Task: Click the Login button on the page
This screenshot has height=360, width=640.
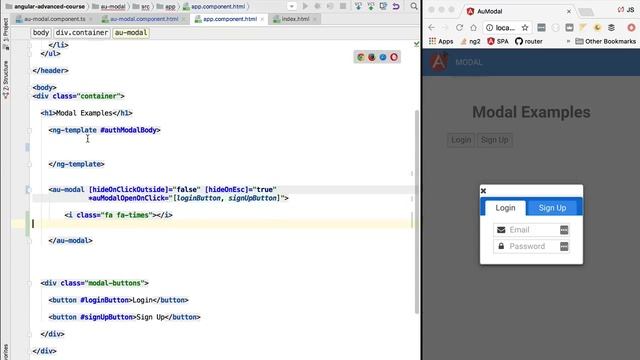Action: pos(461,140)
